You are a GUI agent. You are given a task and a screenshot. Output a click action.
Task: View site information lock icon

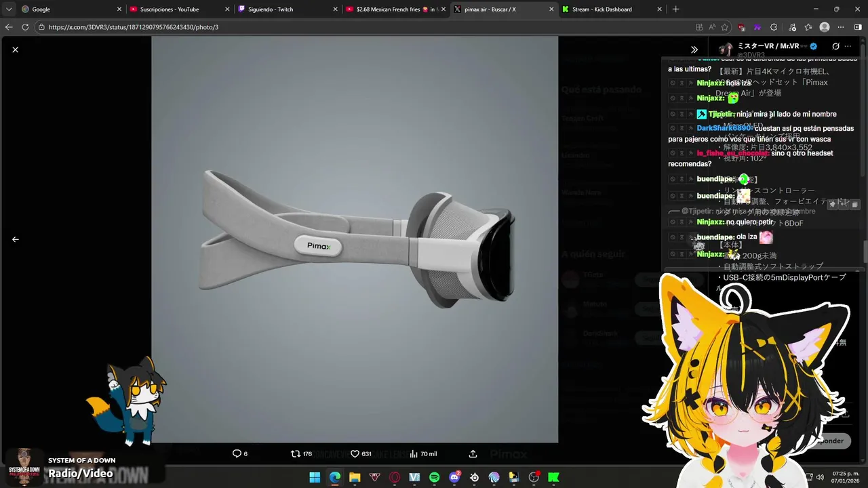pos(41,27)
